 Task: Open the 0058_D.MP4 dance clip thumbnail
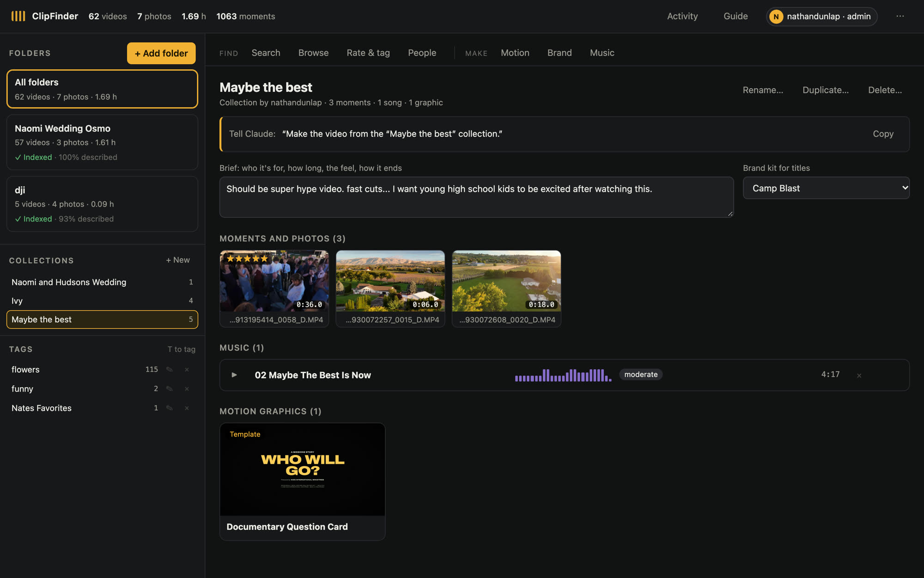pos(274,281)
